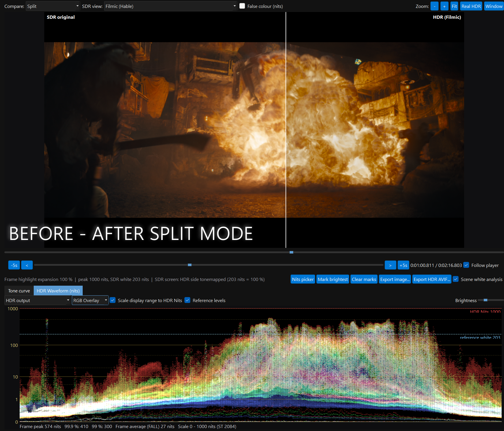Click the Frame peak 574 nits readout
This screenshot has width=504, height=431.
click(x=40, y=426)
